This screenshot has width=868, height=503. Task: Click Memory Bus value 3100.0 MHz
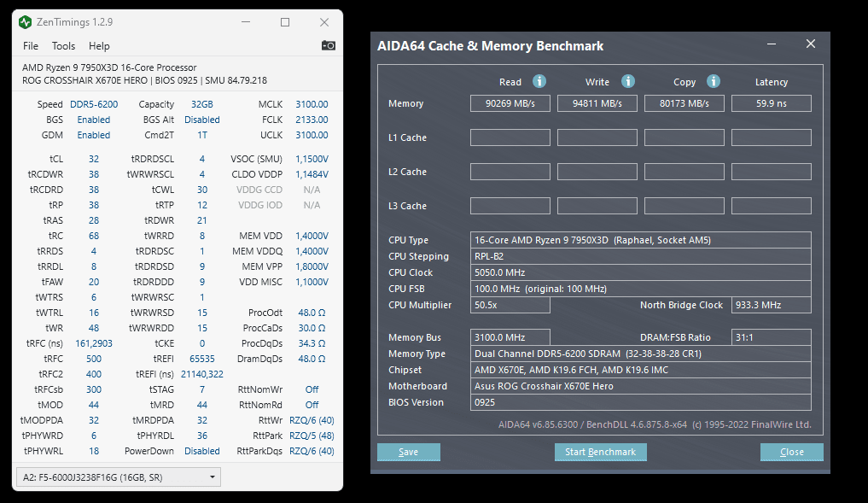(x=510, y=337)
